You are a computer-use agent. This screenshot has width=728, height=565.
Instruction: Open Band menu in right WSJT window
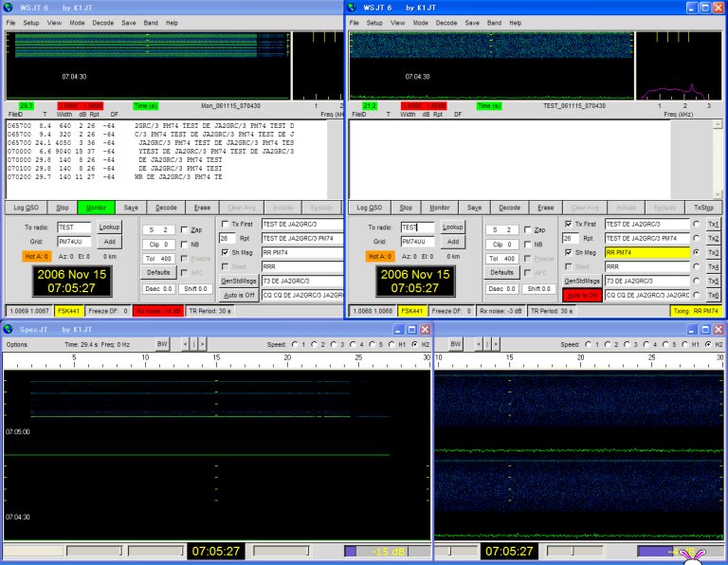[x=494, y=23]
